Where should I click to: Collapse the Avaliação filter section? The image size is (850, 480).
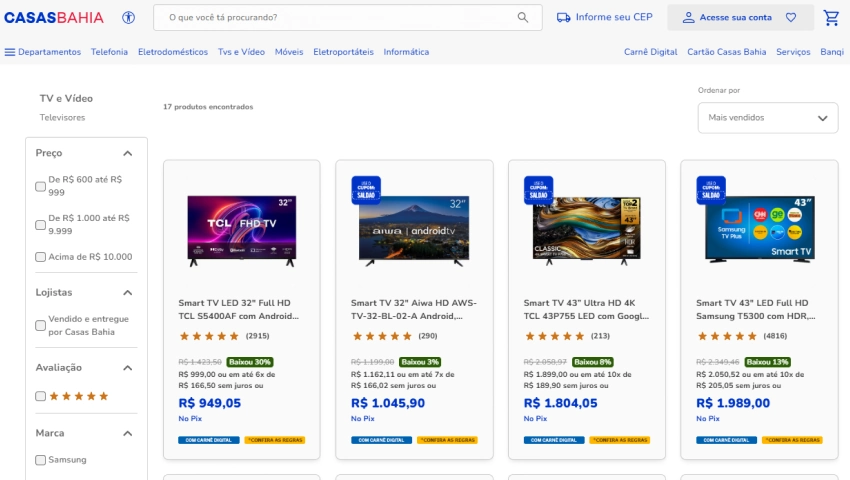point(127,368)
